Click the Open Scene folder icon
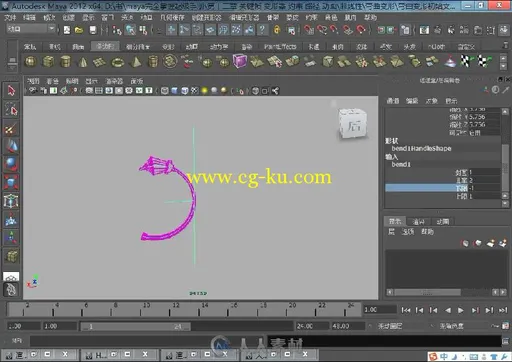The image size is (512, 362). click(x=79, y=30)
